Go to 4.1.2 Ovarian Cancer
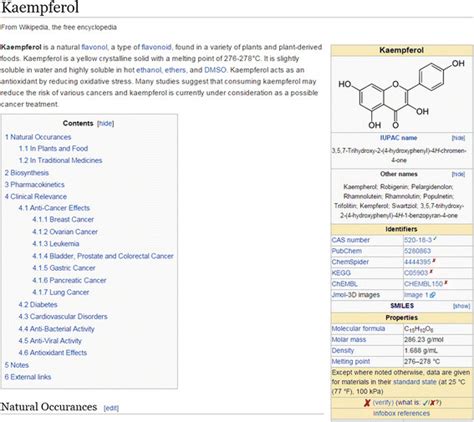The height and width of the screenshot is (422, 474). (65, 232)
